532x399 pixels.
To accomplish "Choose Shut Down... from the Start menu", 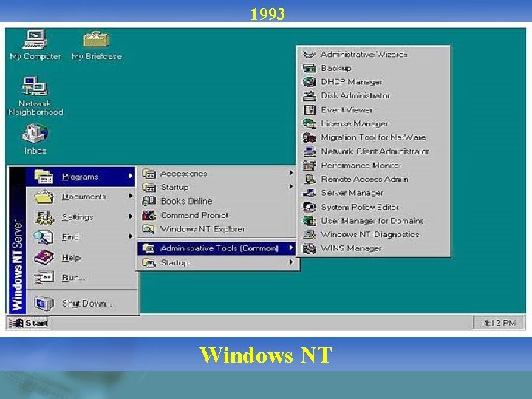I will pyautogui.click(x=81, y=304).
